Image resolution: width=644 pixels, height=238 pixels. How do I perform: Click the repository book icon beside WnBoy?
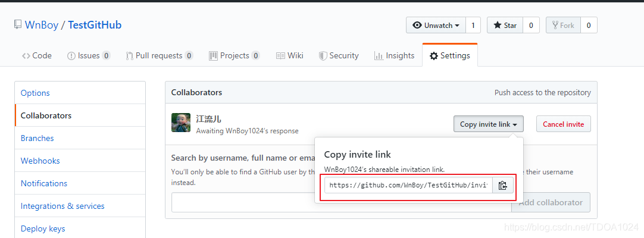pyautogui.click(x=17, y=24)
